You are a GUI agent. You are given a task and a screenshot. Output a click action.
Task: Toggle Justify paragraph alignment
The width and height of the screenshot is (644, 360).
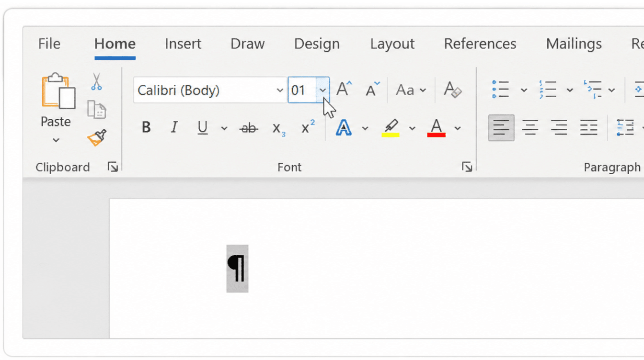[589, 128]
